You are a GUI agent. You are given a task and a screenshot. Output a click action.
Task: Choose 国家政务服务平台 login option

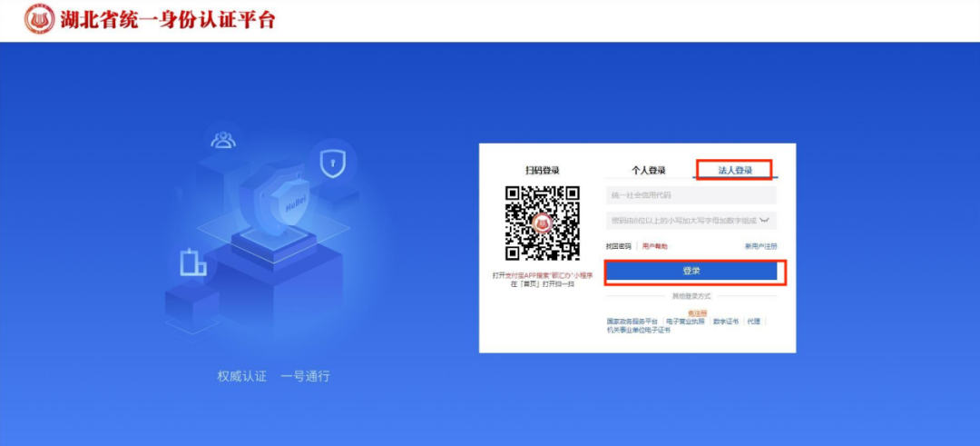(632, 322)
